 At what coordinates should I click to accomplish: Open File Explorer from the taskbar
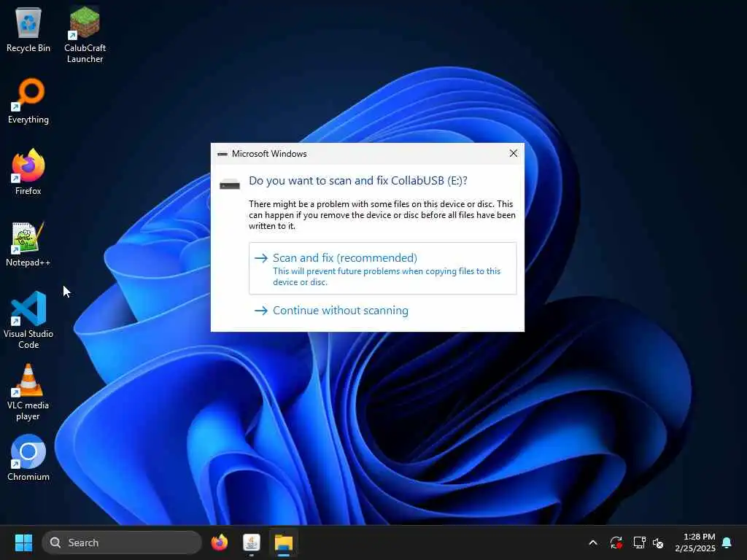[284, 542]
